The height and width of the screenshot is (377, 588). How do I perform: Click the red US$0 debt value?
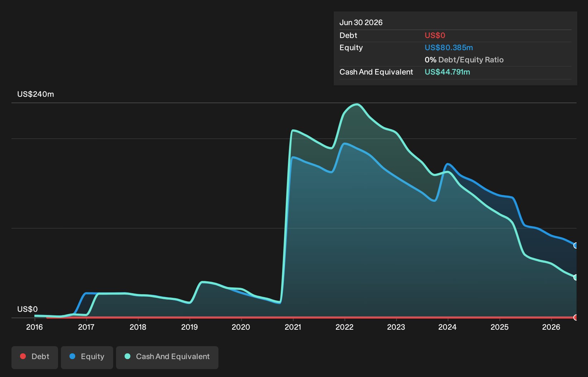point(435,35)
